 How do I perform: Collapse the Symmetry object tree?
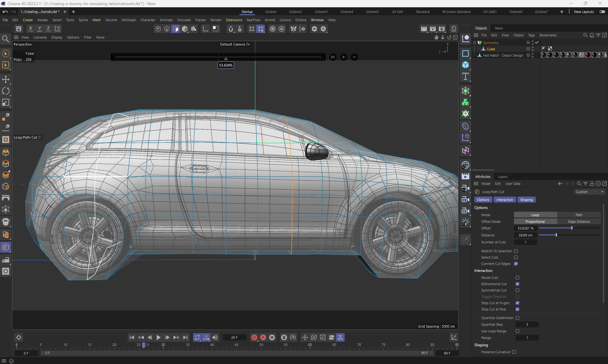pos(475,42)
